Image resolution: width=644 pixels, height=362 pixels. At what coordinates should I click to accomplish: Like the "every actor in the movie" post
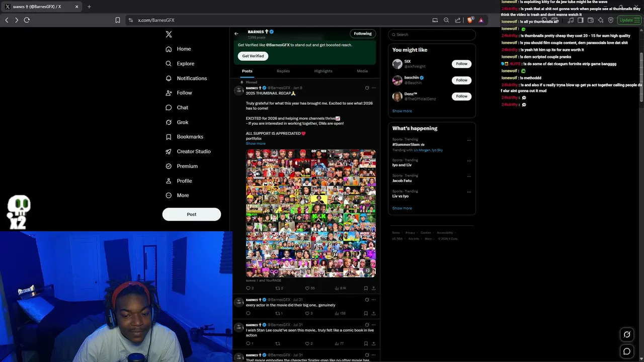click(x=307, y=313)
